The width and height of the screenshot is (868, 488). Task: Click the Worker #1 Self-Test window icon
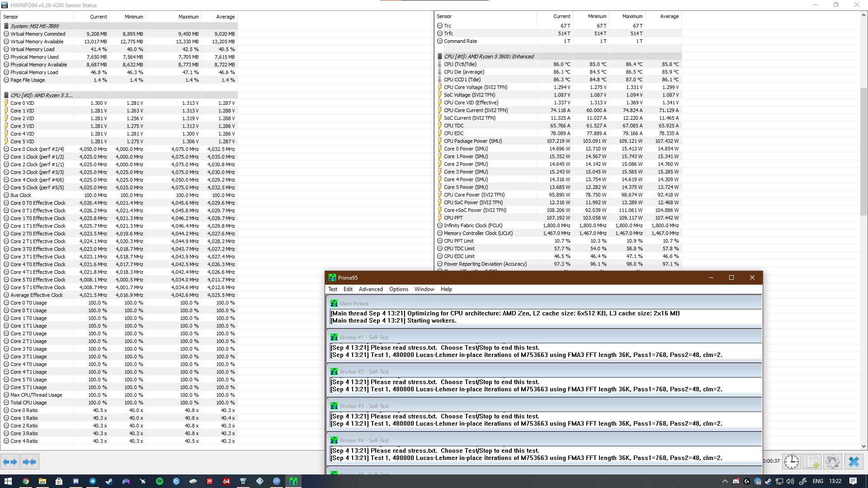pyautogui.click(x=334, y=338)
